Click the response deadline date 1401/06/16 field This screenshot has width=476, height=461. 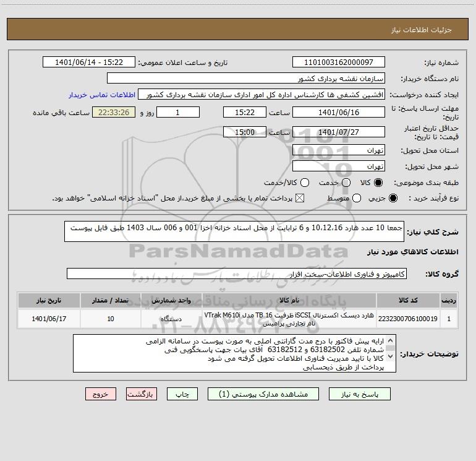[x=339, y=112]
